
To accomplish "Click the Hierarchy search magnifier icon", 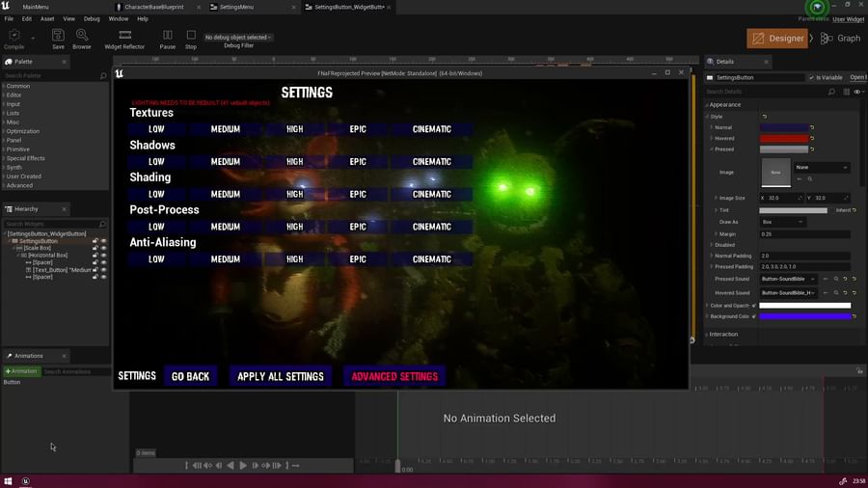I will 102,224.
